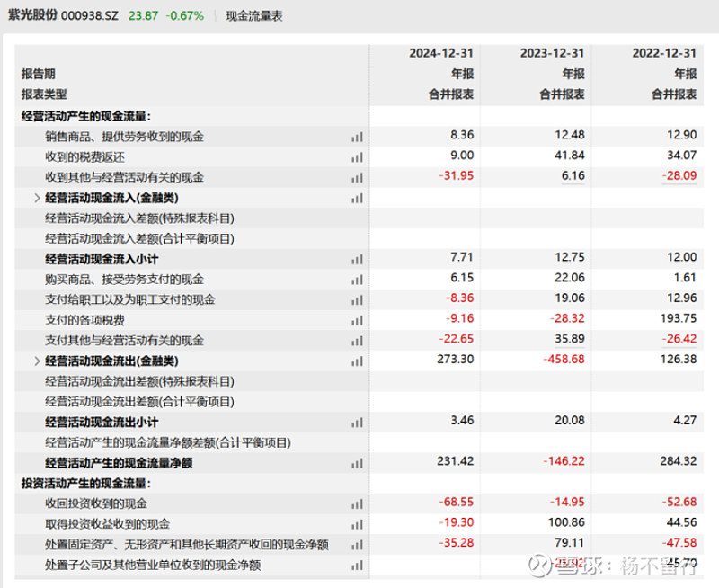Screen dimensions: 719x588
Task: Open trend chart for 收到的税费返还
Action: tap(356, 158)
